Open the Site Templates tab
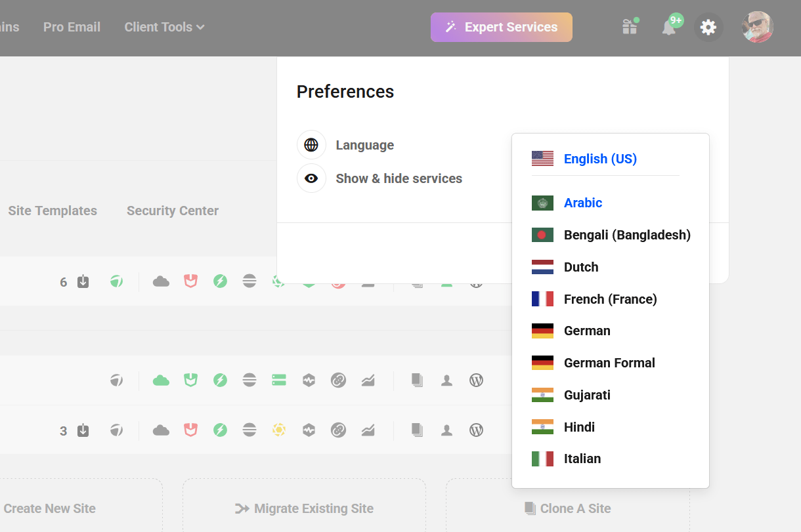 [52, 211]
